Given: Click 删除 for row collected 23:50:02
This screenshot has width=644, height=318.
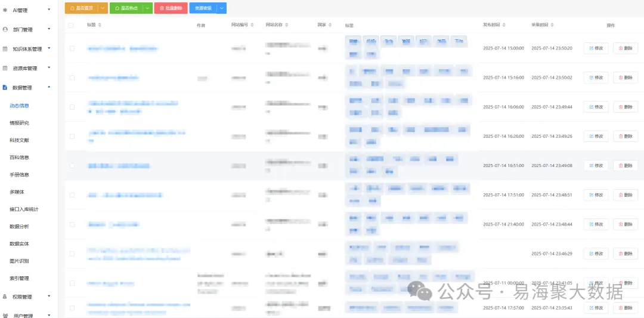Looking at the screenshot, I should [x=626, y=77].
